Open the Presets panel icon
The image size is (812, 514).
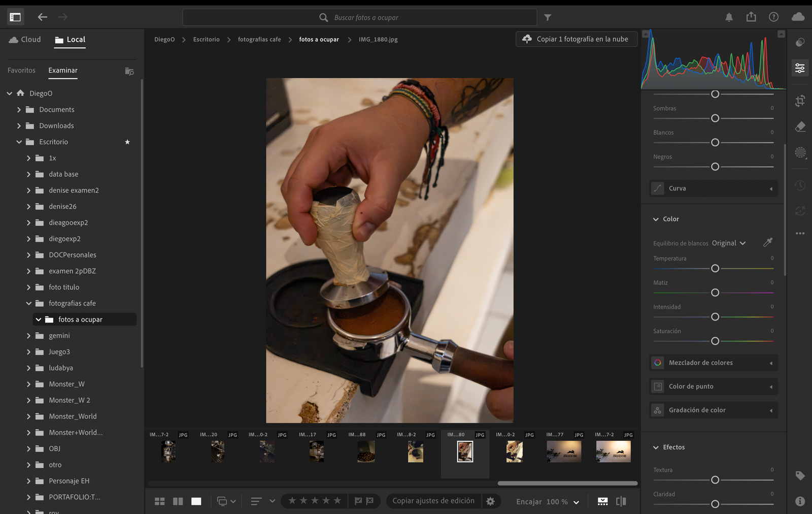pos(800,42)
